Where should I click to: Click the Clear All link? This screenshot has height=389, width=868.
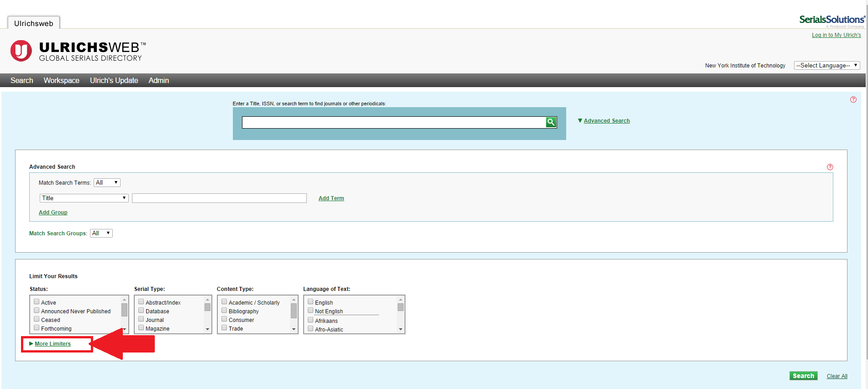point(837,376)
